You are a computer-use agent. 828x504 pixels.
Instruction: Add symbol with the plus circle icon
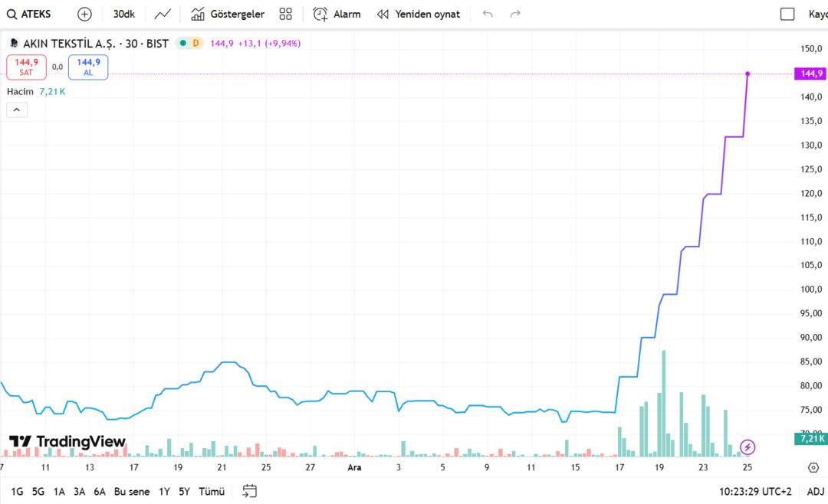click(84, 14)
